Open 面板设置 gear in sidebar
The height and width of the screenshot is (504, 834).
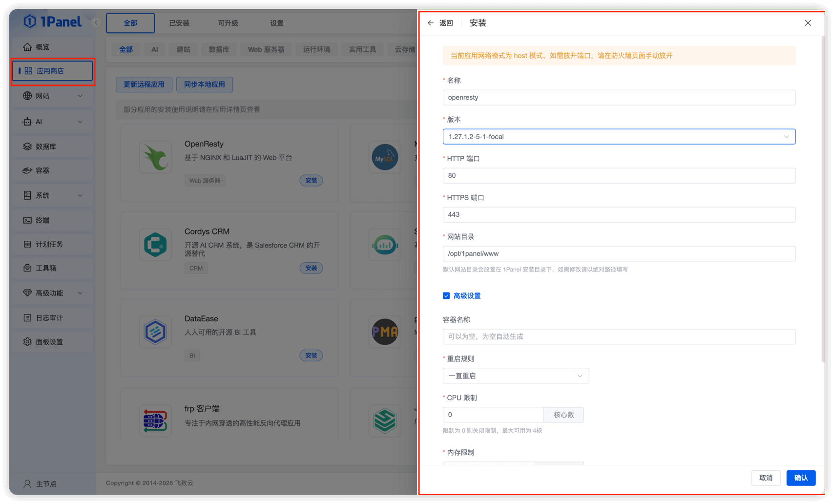(28, 342)
